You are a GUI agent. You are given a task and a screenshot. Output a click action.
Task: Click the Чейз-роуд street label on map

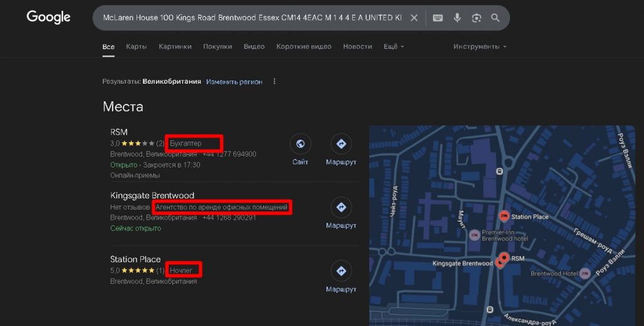point(394,201)
